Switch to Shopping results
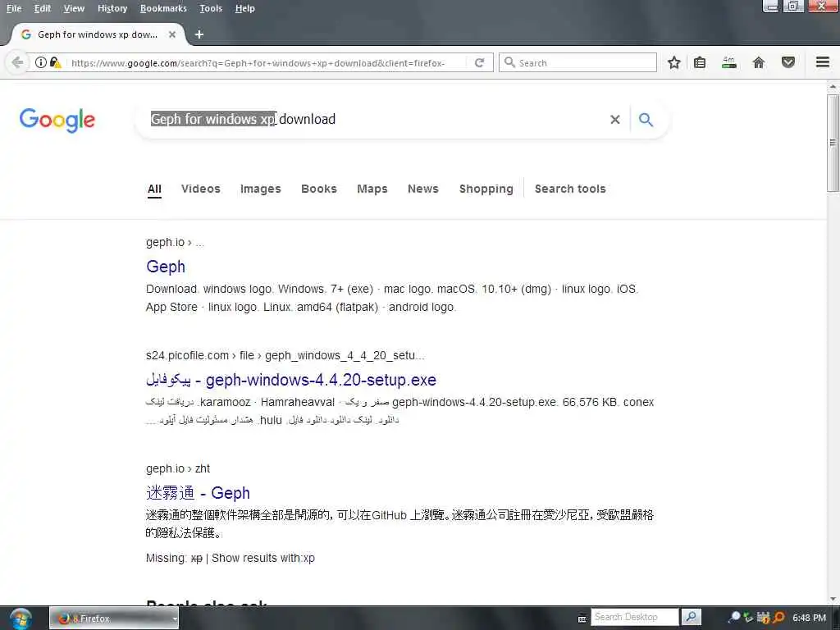The width and height of the screenshot is (840, 630). point(486,189)
